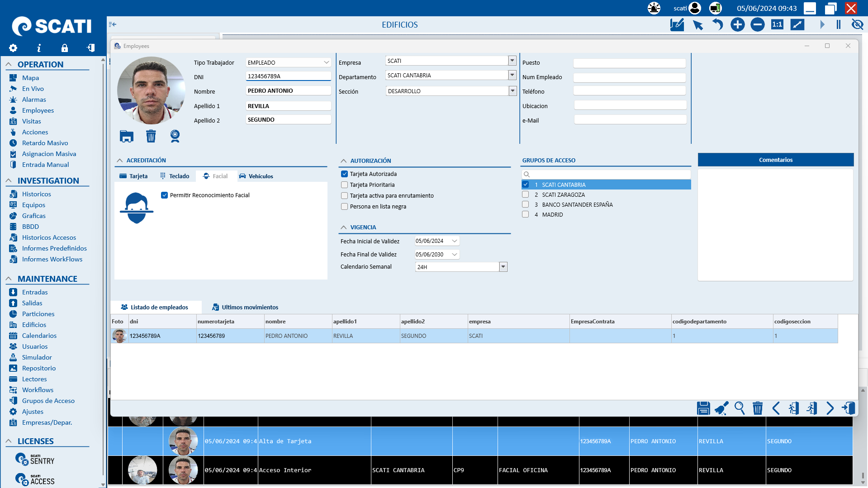Select the arrow pointer tool
Screen dimensions: 868x488
tap(698, 24)
